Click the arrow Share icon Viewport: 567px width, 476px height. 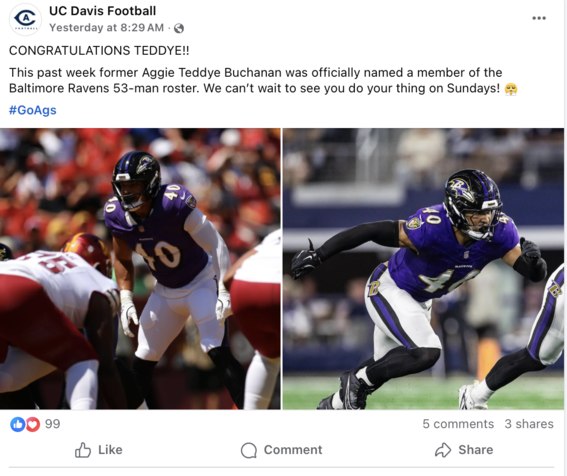pos(443,450)
